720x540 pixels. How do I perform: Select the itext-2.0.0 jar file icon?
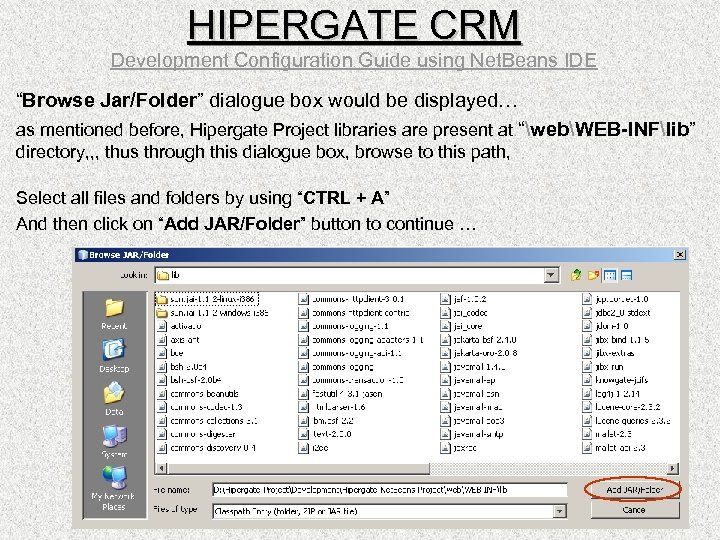(304, 434)
